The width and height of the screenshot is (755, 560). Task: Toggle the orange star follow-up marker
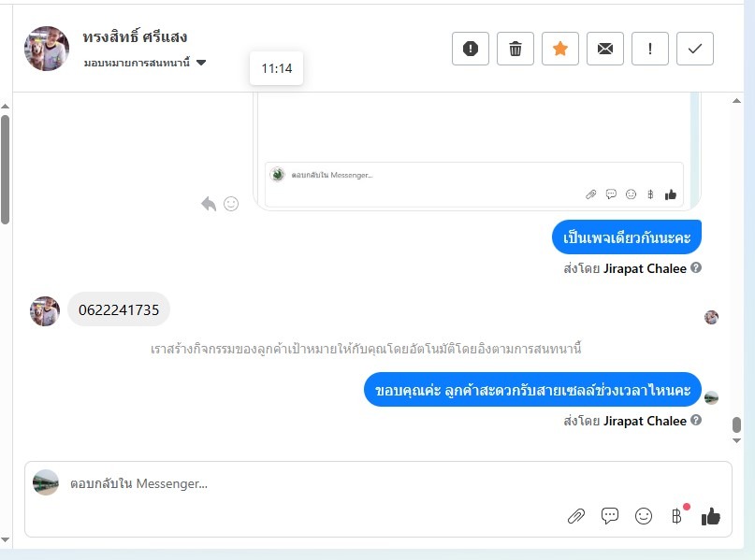coord(560,49)
